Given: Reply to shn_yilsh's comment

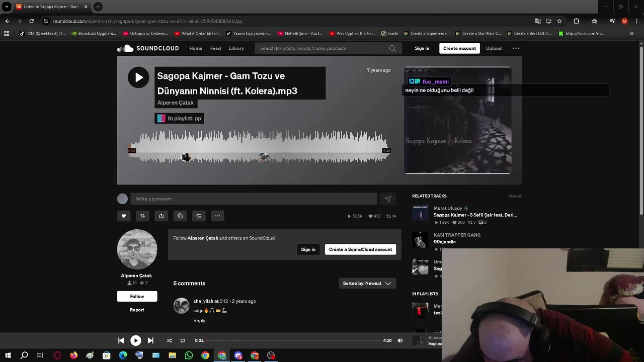Looking at the screenshot, I should click(x=199, y=320).
